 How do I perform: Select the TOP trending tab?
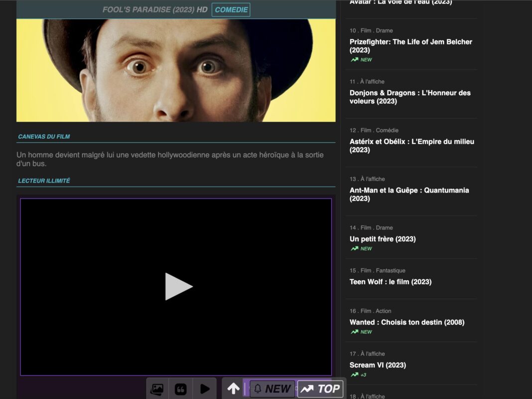pyautogui.click(x=320, y=389)
